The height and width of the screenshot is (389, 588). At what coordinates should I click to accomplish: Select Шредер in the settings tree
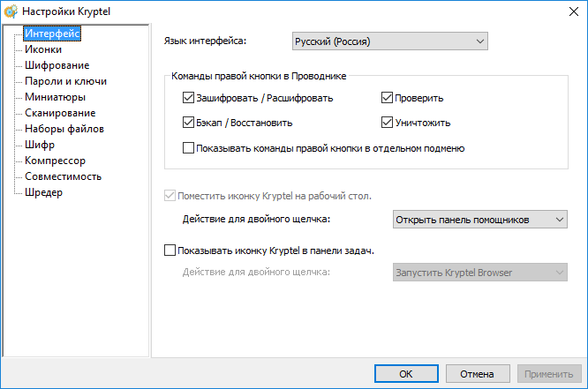point(43,192)
